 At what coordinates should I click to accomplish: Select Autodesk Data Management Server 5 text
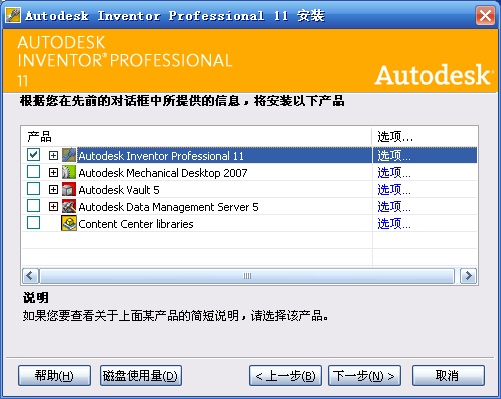point(168,207)
